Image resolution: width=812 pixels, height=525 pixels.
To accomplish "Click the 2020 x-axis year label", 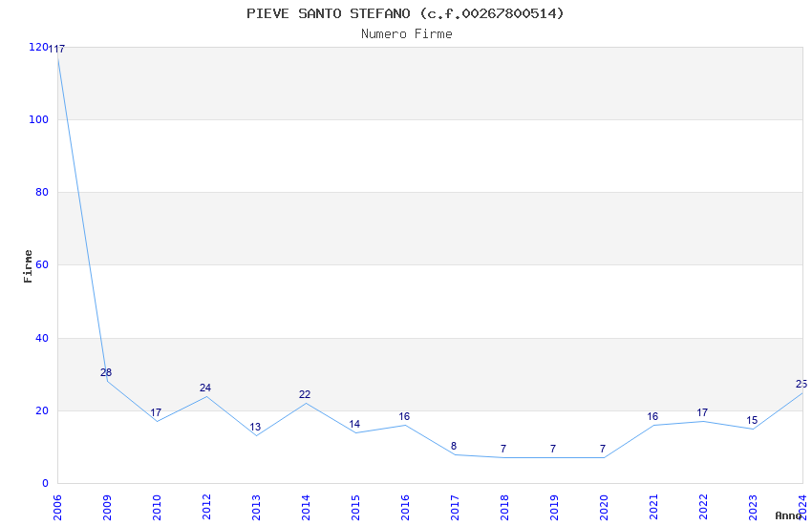I will (604, 508).
